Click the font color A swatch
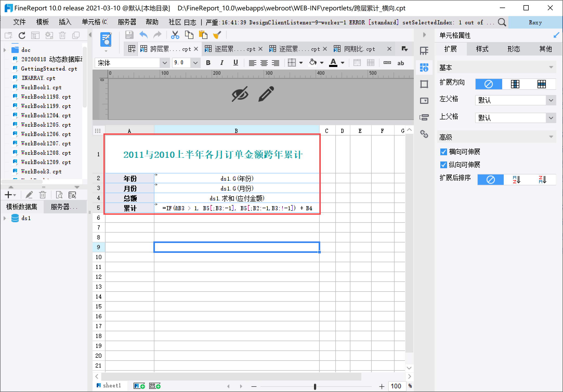Screen dimensions: 563x392 click(x=333, y=63)
